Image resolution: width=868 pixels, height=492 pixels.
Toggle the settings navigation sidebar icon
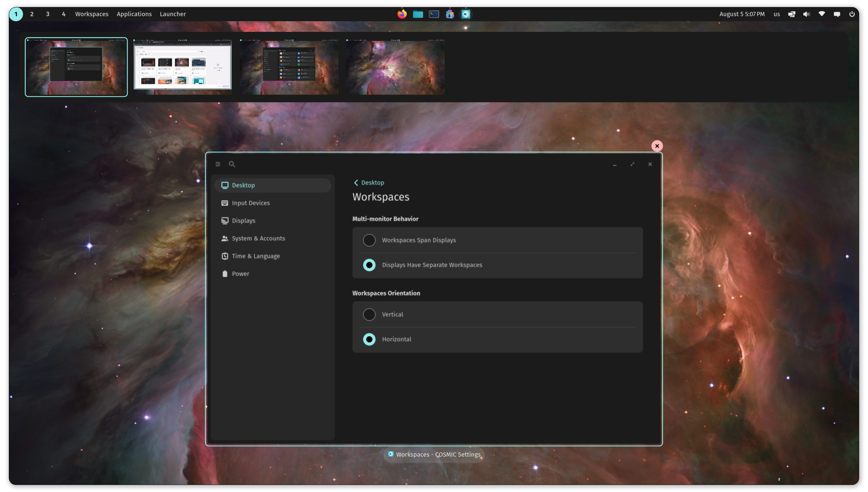point(218,164)
